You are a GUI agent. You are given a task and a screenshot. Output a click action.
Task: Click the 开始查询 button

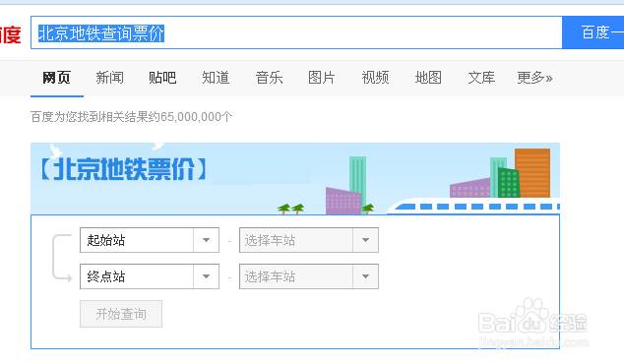(121, 314)
